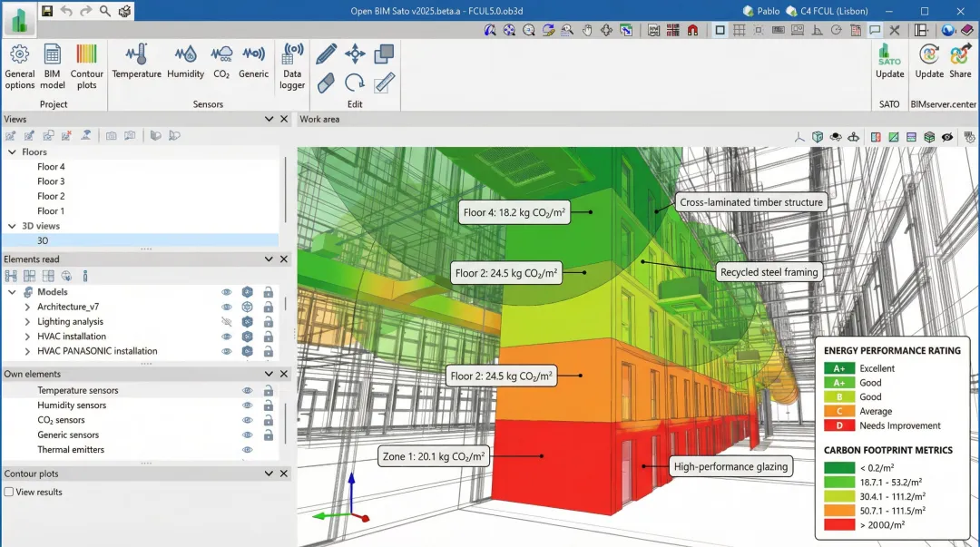Click the C4 FCUL (Lisbon) project label
Viewport: 980px width, 547px height.
(833, 11)
